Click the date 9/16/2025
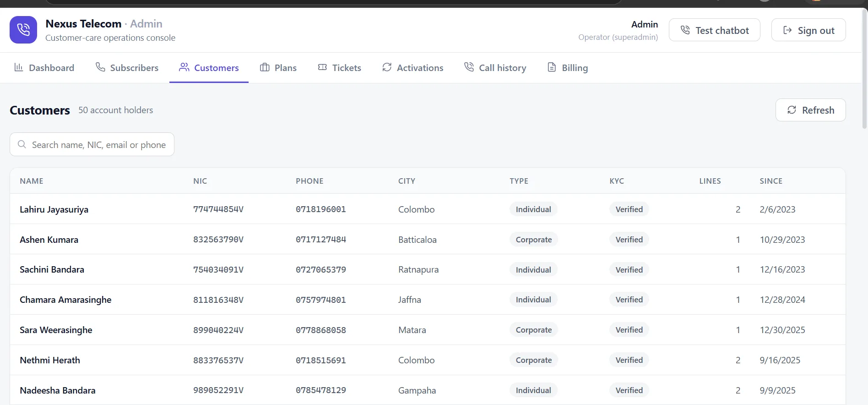 [780, 360]
